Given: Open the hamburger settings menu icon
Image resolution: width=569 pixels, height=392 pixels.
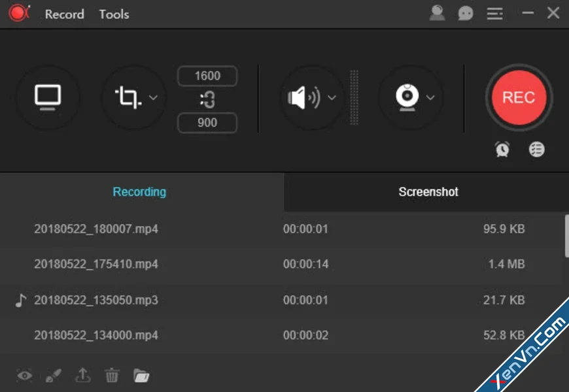Looking at the screenshot, I should 494,14.
